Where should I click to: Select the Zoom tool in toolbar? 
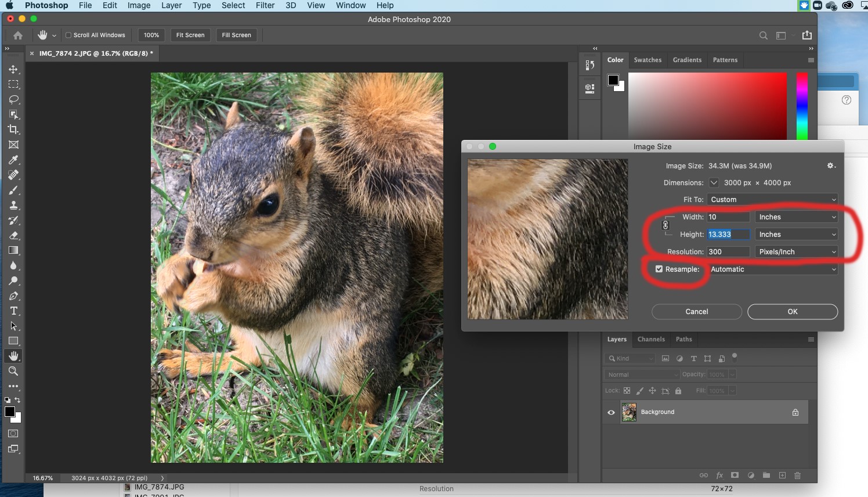[13, 371]
